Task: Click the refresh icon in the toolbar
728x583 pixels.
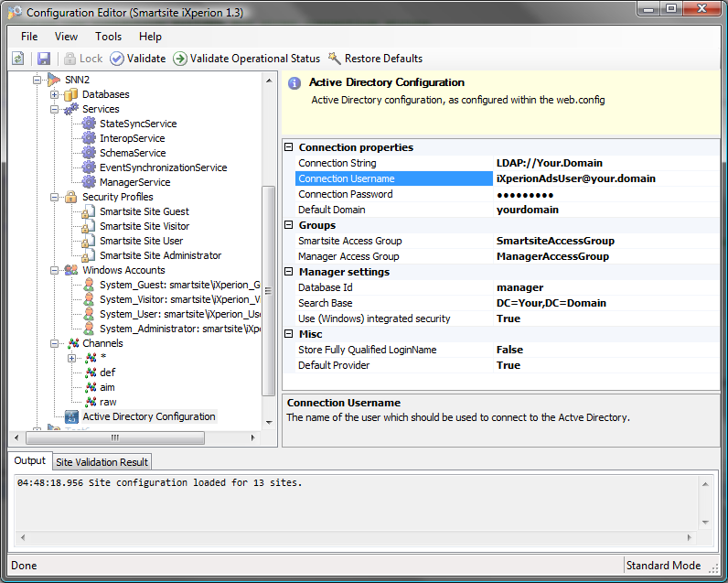Action: (x=17, y=59)
